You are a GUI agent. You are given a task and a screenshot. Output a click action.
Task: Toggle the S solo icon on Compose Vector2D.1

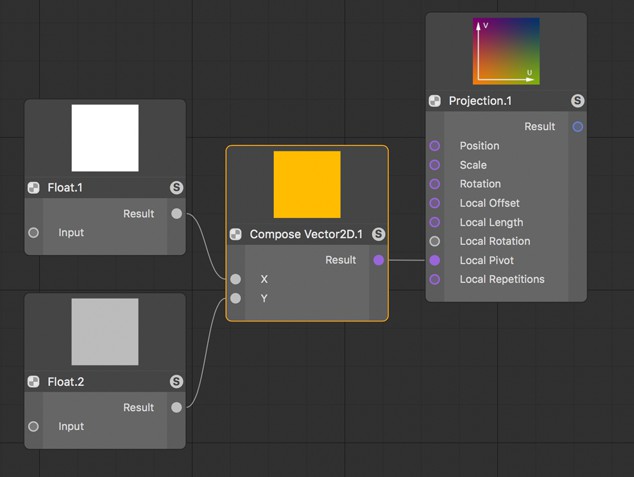(x=378, y=234)
